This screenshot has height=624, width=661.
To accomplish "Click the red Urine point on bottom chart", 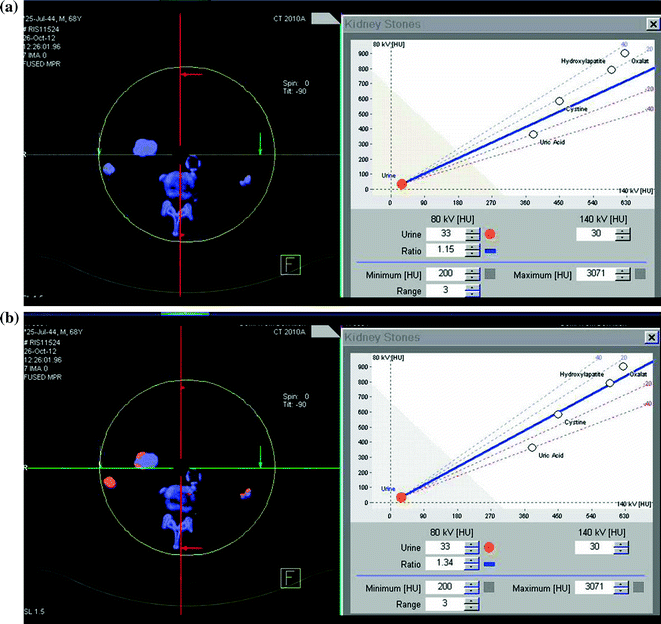I will [x=401, y=496].
